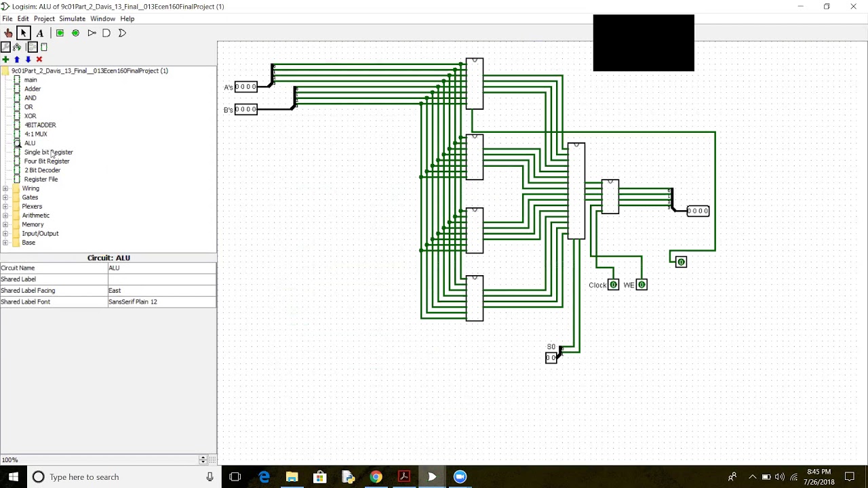868x488 pixels.
Task: Show project circuits and libraries view
Action: click(5, 47)
